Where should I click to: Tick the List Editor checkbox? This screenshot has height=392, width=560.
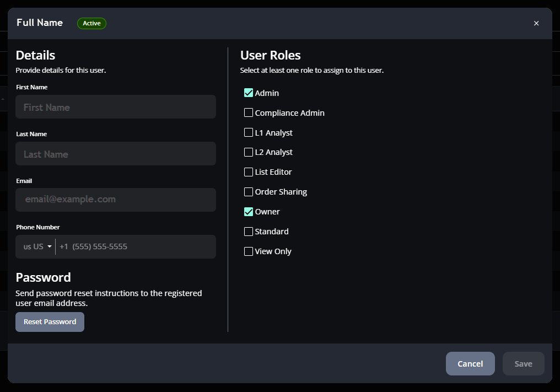(249, 172)
